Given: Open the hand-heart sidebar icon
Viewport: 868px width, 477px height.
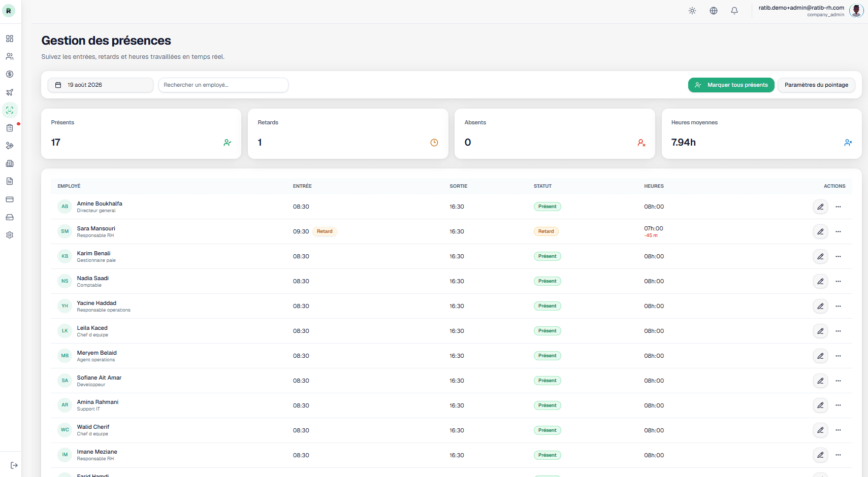Looking at the screenshot, I should (x=10, y=146).
